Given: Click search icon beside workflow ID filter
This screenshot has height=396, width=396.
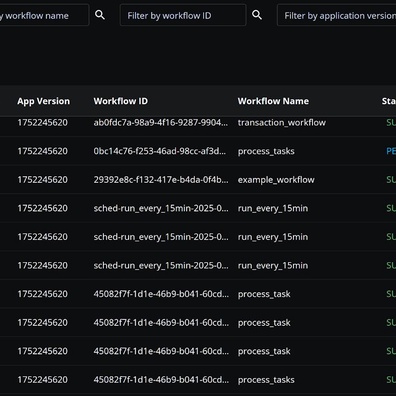Looking at the screenshot, I should [257, 15].
